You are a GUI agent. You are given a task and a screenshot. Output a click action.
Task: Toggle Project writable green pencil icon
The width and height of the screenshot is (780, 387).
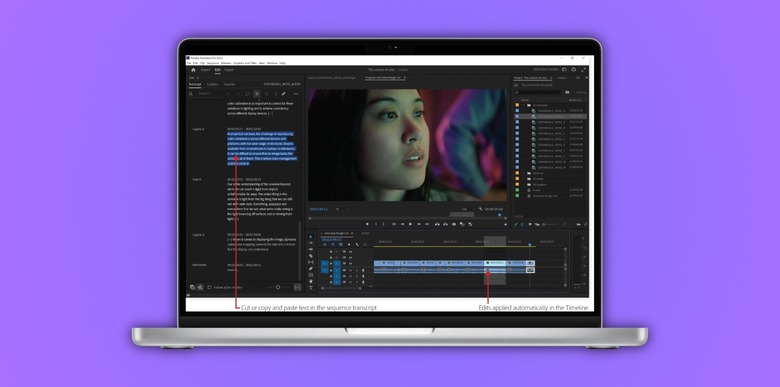tap(516, 224)
